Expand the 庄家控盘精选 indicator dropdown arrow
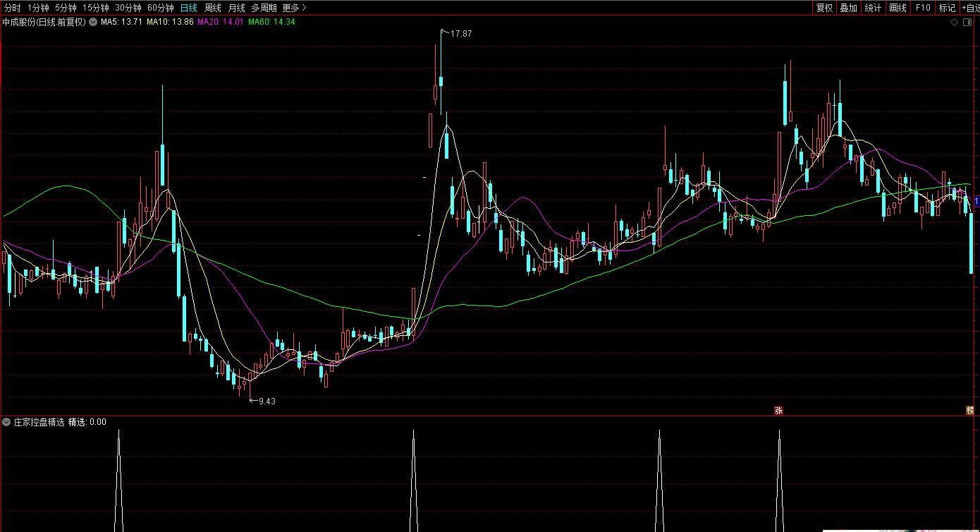Viewport: 980px width, 532px height. pos(7,422)
